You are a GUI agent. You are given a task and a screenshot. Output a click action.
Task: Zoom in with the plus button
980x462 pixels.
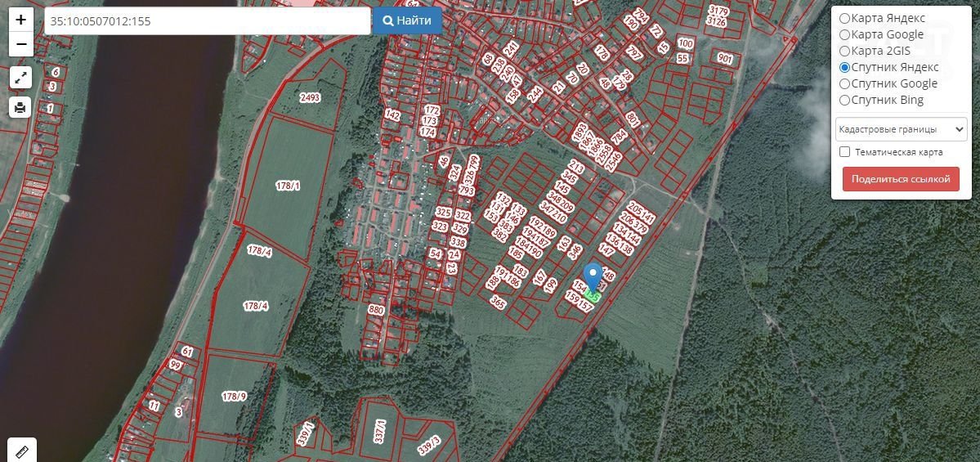(x=20, y=20)
